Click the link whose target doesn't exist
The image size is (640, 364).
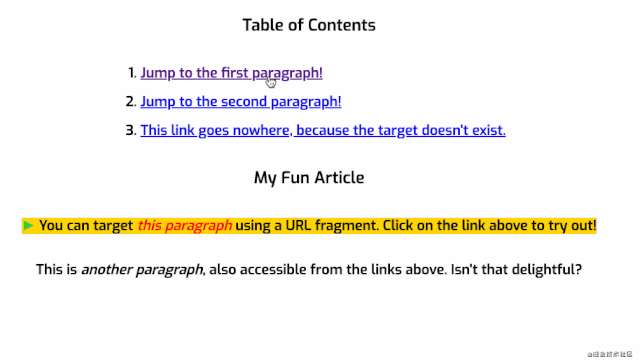(323, 130)
